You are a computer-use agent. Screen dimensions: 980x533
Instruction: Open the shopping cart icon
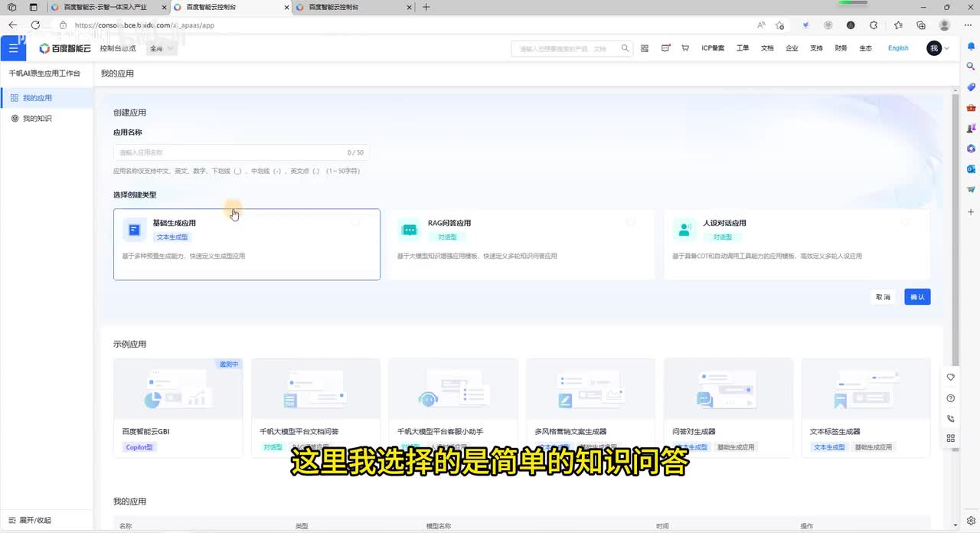(685, 48)
